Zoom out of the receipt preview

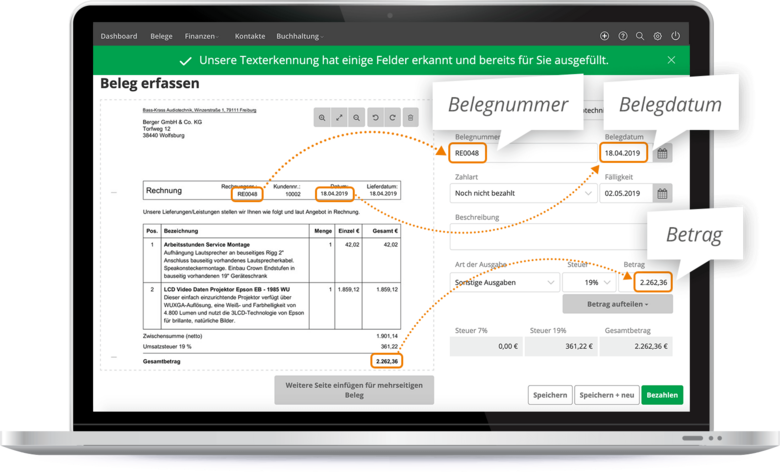coord(356,118)
